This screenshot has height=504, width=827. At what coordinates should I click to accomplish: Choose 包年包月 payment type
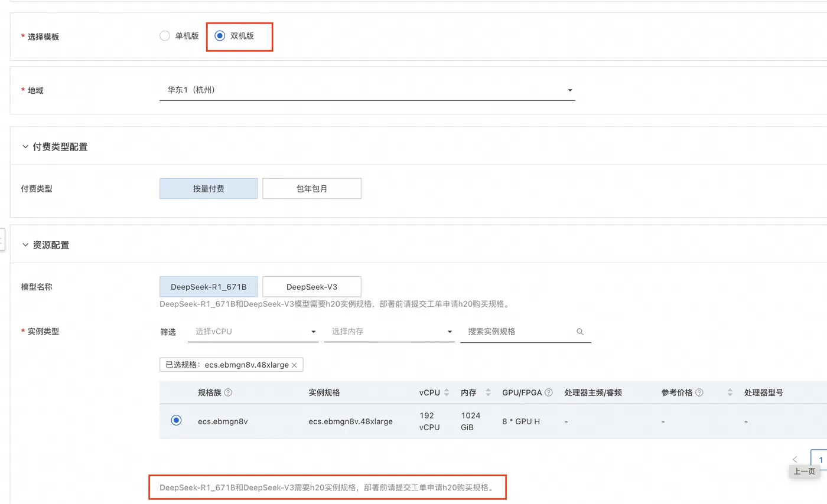pos(312,189)
